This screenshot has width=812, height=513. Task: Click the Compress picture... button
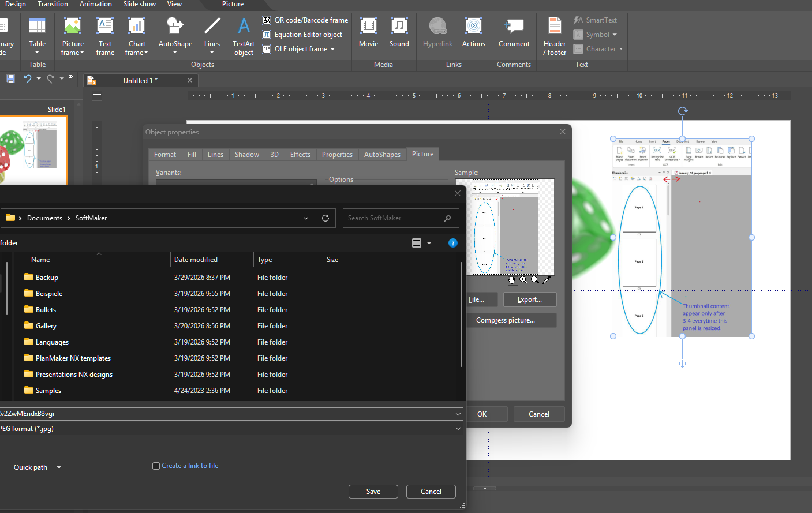pyautogui.click(x=506, y=320)
